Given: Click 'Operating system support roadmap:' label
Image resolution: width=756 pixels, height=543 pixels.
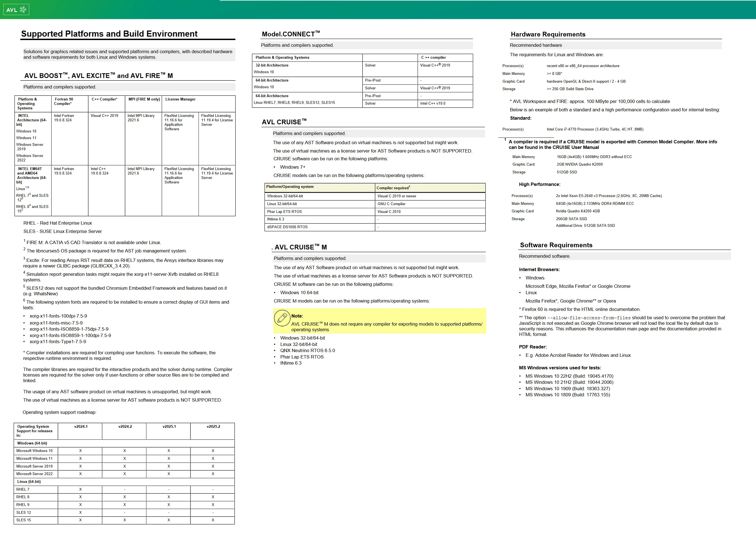Looking at the screenshot, I should tap(59, 412).
